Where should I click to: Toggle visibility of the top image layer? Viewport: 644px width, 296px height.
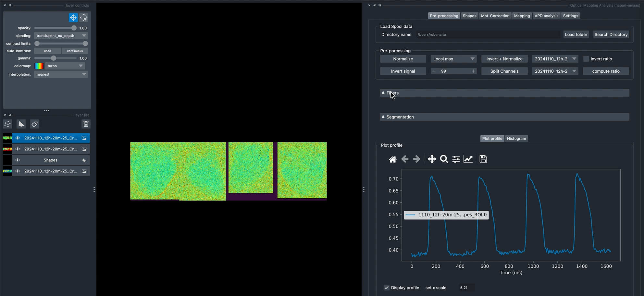point(18,138)
